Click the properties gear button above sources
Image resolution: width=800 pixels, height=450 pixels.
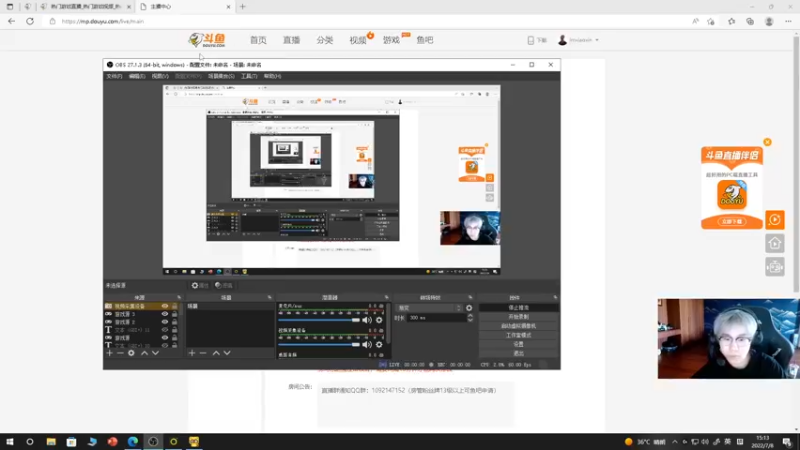coord(200,286)
